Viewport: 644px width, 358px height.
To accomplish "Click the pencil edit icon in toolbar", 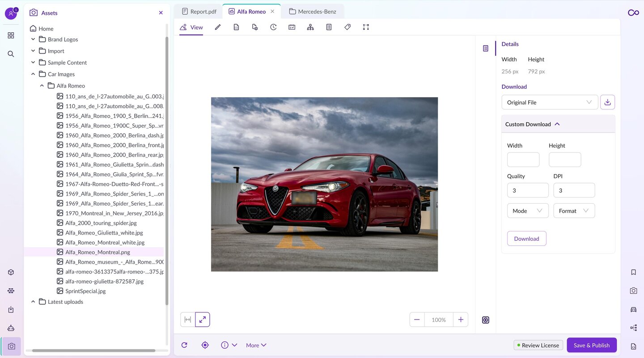I will 218,27.
